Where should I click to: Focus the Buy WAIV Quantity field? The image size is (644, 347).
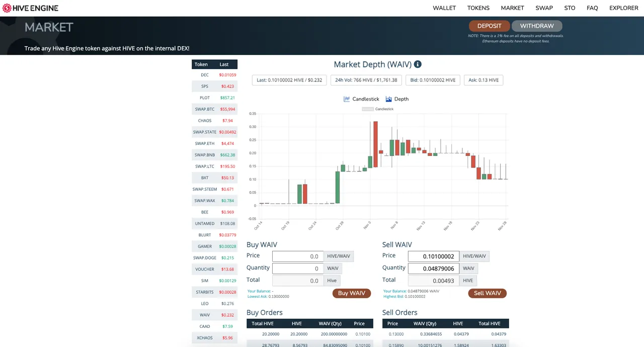pyautogui.click(x=297, y=269)
